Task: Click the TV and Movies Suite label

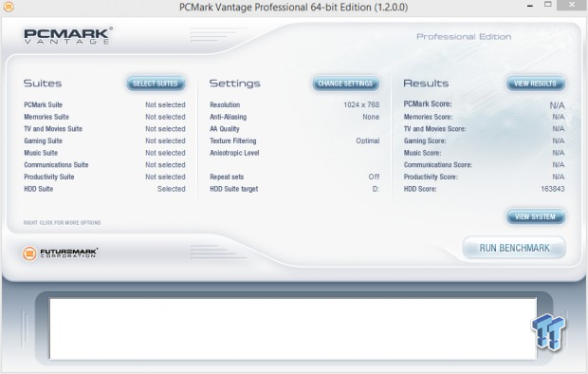Action: pyautogui.click(x=53, y=129)
